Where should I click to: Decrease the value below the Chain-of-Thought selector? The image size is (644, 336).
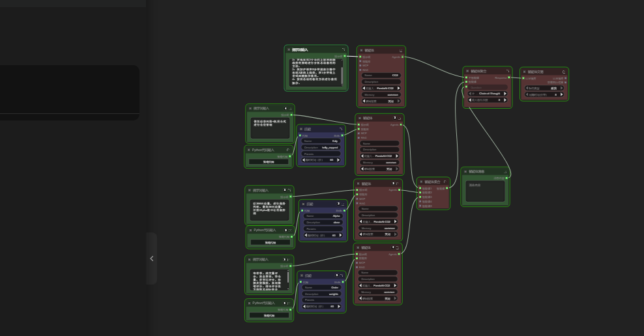pyautogui.click(x=470, y=100)
